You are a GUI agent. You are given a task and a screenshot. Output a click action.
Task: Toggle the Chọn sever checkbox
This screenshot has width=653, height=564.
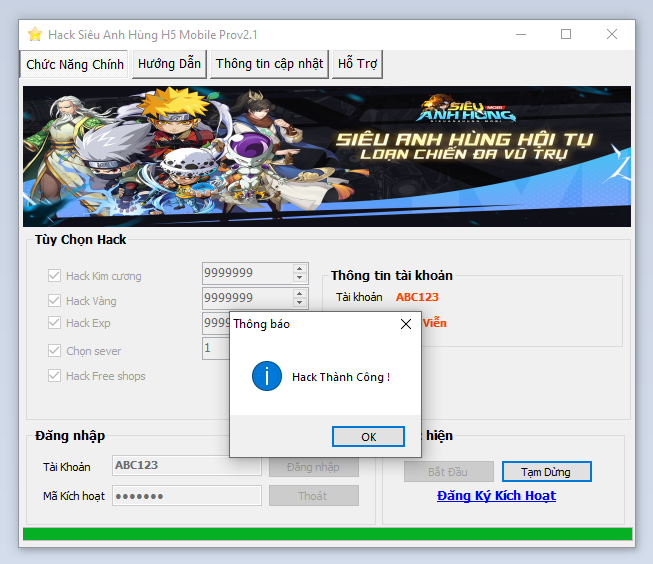54,351
